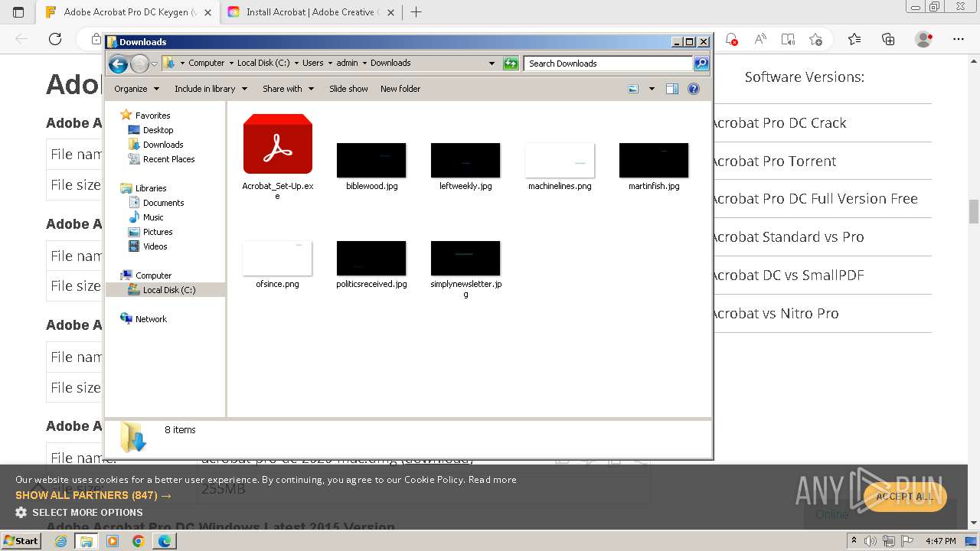
Task: Start the Slide show
Action: pyautogui.click(x=348, y=89)
